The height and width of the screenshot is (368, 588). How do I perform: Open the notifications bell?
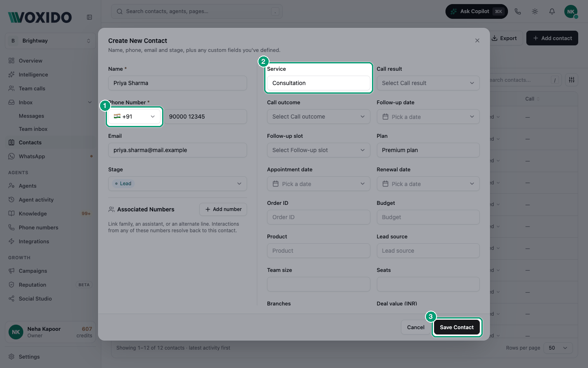tap(552, 11)
